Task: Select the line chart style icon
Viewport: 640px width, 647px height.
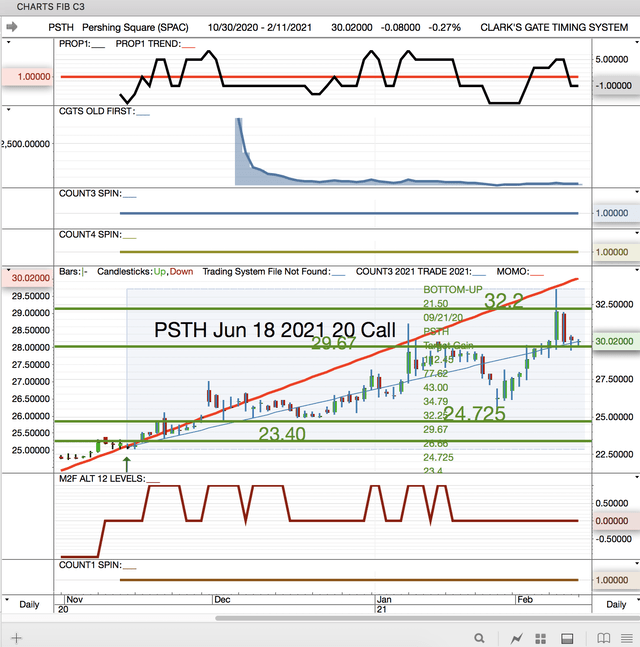Action: pos(516,638)
